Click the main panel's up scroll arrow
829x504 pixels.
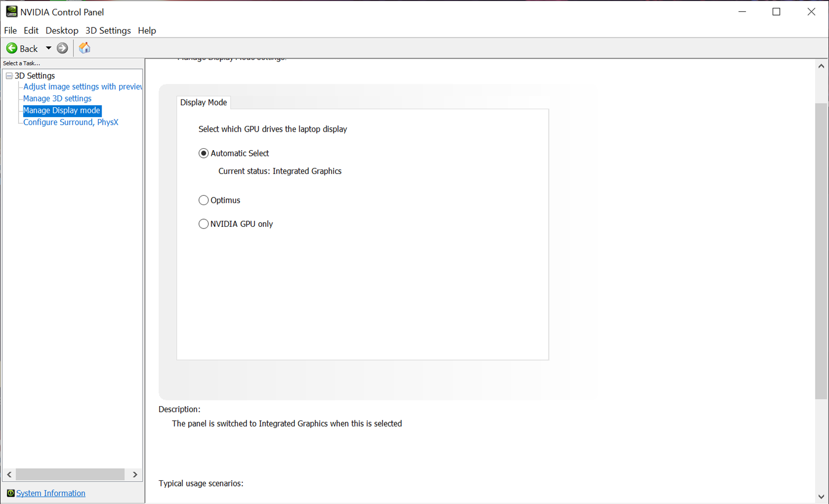[x=821, y=66]
